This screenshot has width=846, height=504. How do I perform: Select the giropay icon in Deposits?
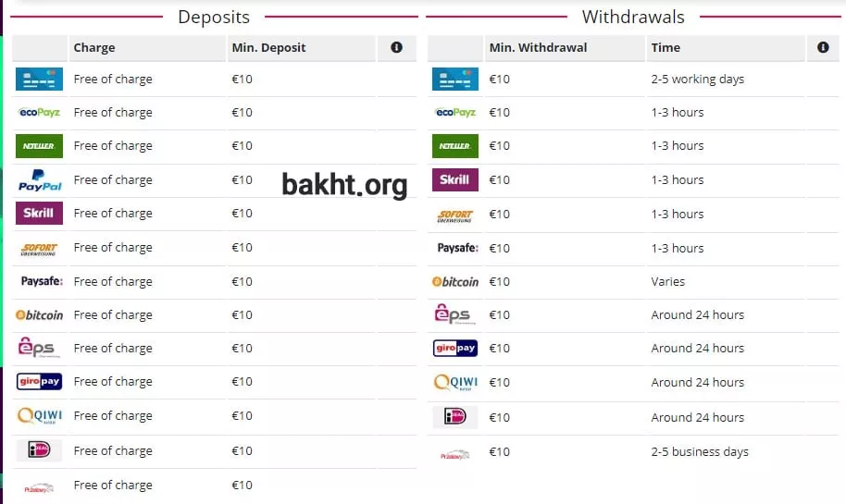[x=39, y=382]
